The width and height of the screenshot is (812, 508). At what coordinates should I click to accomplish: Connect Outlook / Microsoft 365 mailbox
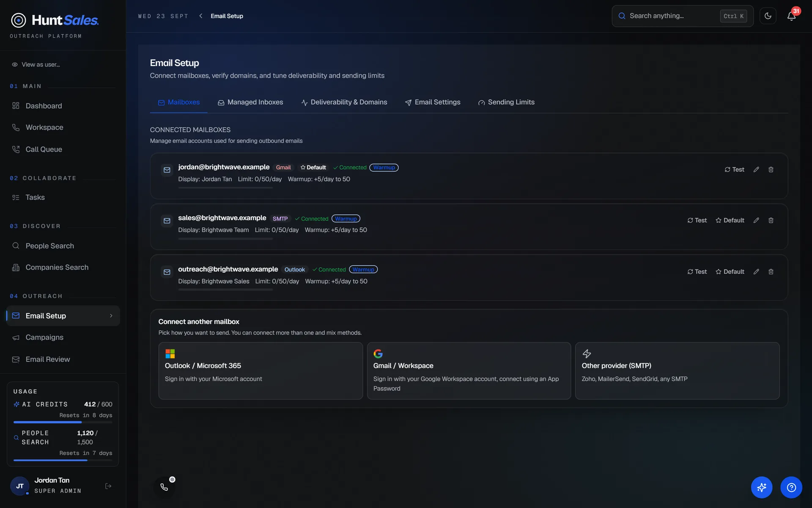[261, 371]
